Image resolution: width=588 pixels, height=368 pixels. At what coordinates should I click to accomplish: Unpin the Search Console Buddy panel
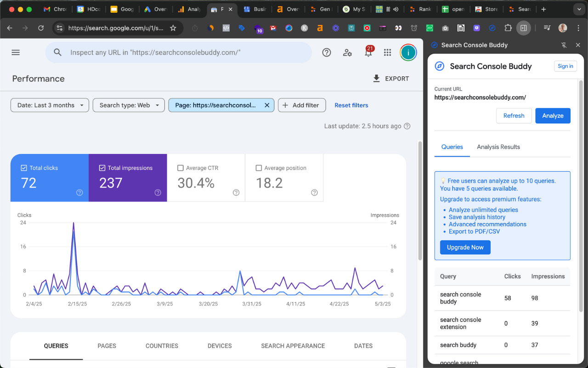point(564,45)
